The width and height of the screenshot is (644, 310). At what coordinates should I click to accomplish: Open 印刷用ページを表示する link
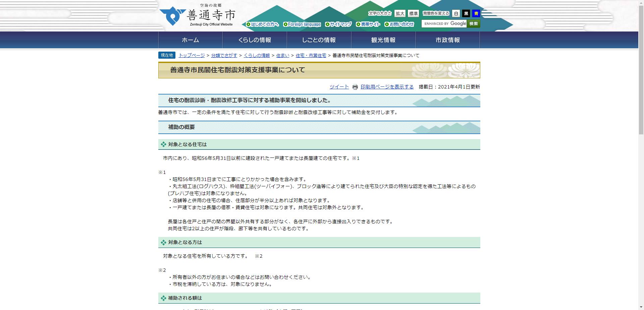click(386, 86)
